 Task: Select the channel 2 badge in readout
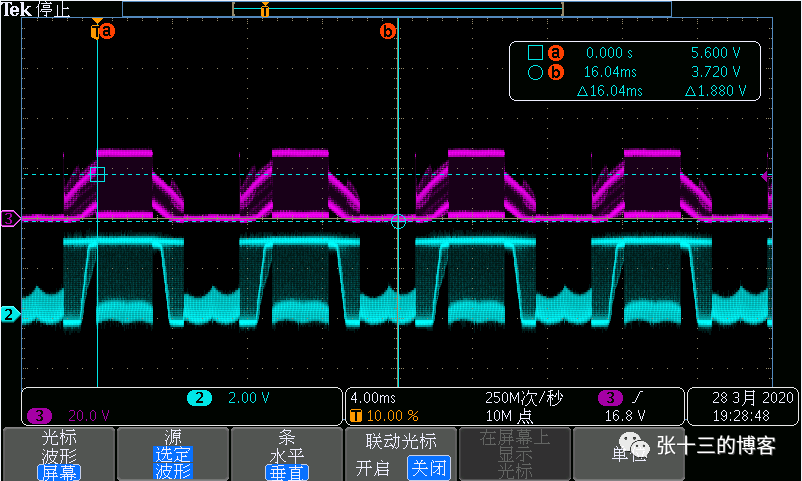click(x=199, y=398)
